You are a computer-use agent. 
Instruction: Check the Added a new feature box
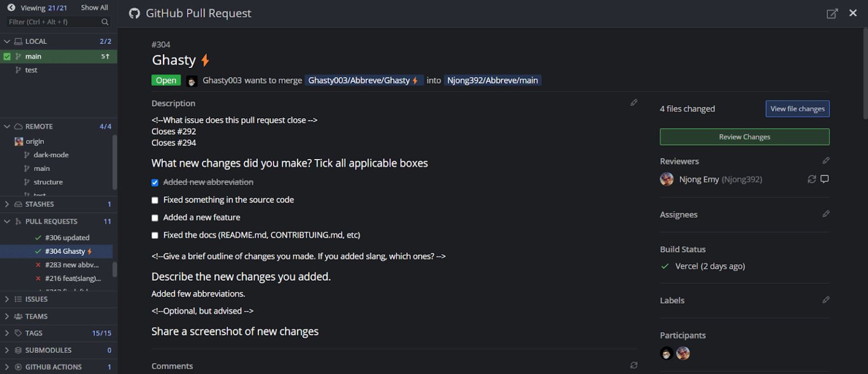point(154,217)
